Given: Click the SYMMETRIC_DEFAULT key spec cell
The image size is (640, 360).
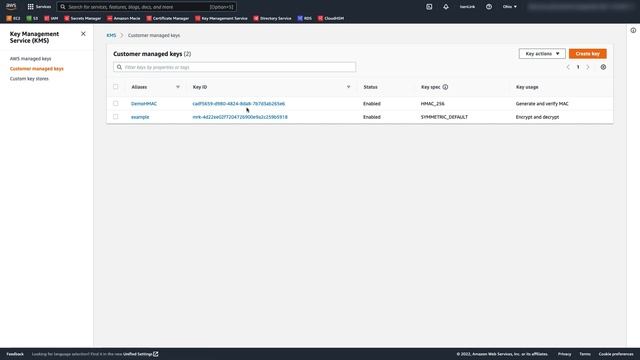Looking at the screenshot, I should [444, 117].
